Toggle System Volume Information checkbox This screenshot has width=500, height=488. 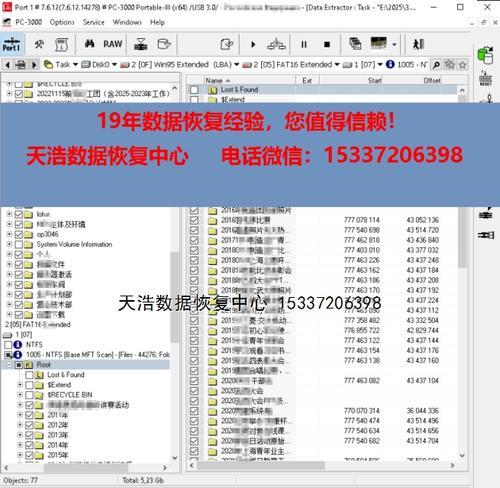pyautogui.click(x=19, y=244)
